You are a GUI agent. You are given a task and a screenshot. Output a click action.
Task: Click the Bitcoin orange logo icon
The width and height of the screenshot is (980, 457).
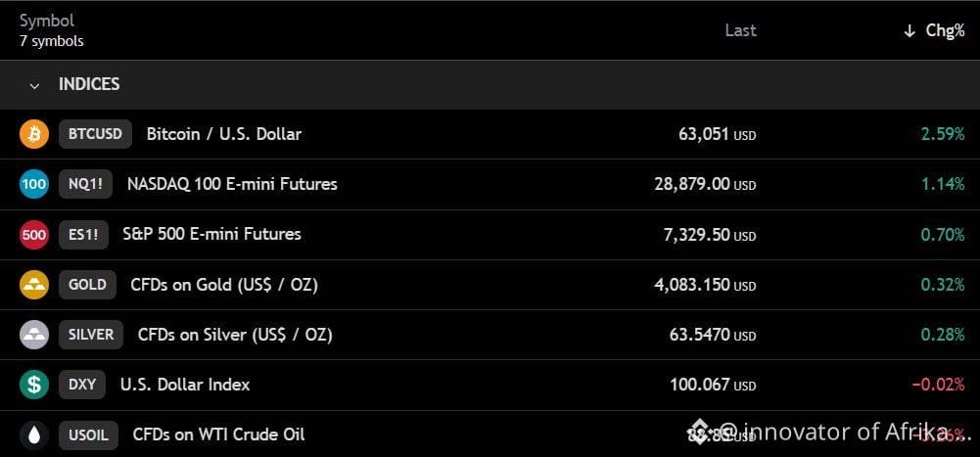pyautogui.click(x=33, y=134)
